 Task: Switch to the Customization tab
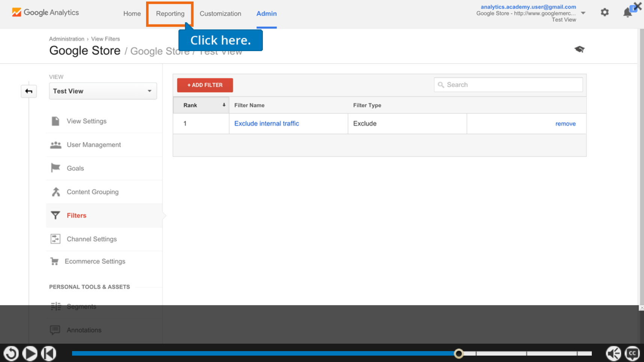tap(220, 14)
